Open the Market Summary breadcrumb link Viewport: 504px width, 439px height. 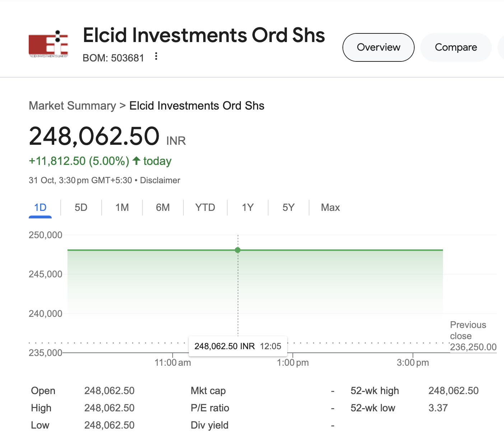point(73,106)
